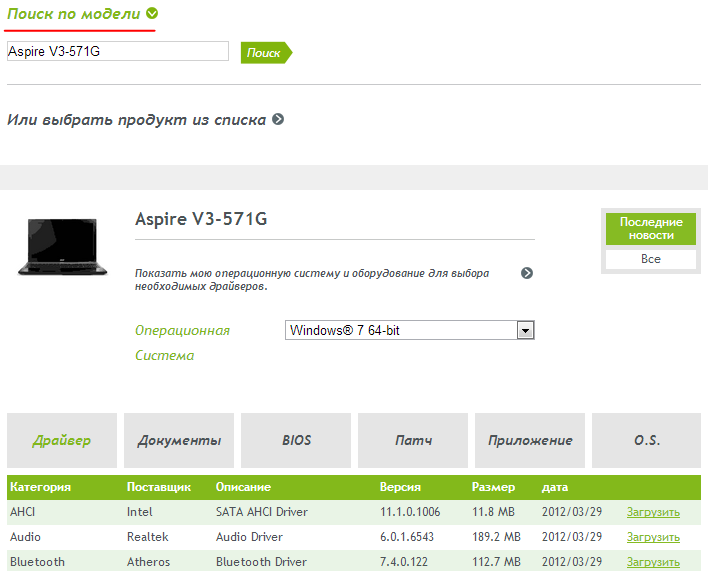Click the Realtek vendor cell
The height and width of the screenshot is (571, 708).
[148, 537]
